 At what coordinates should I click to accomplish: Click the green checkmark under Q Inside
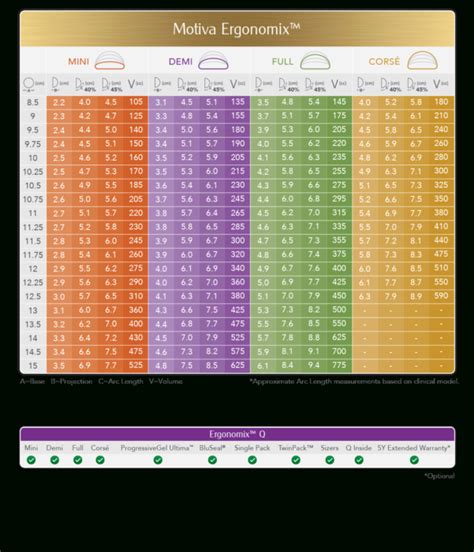point(358,460)
